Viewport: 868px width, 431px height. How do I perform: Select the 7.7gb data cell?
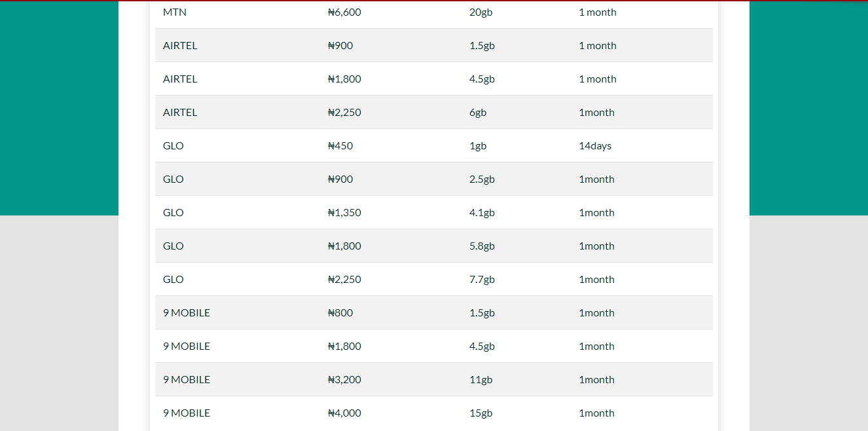pyautogui.click(x=482, y=280)
